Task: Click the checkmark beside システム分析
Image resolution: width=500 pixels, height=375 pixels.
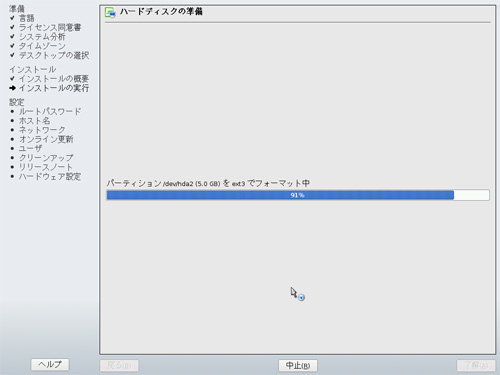Action: pos(12,36)
